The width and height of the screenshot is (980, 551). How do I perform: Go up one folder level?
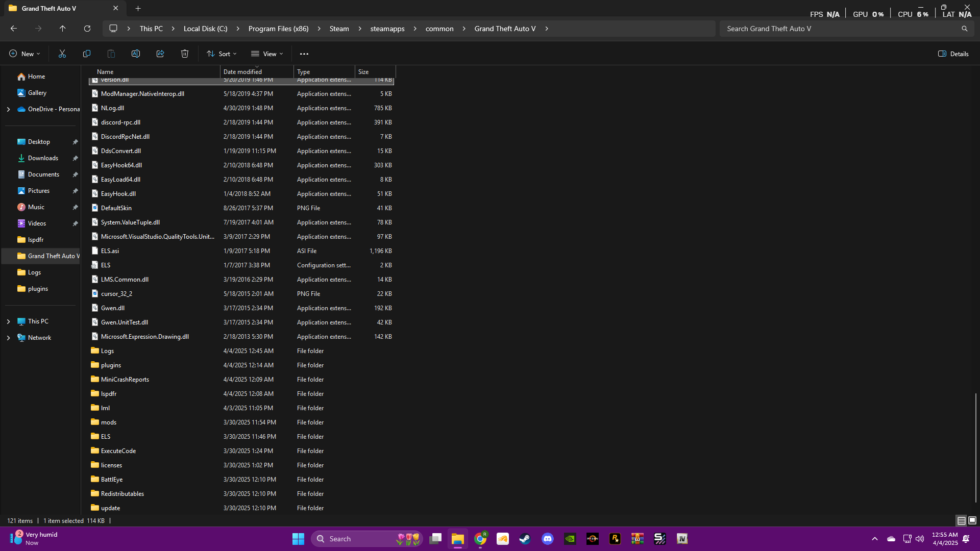(x=63, y=29)
